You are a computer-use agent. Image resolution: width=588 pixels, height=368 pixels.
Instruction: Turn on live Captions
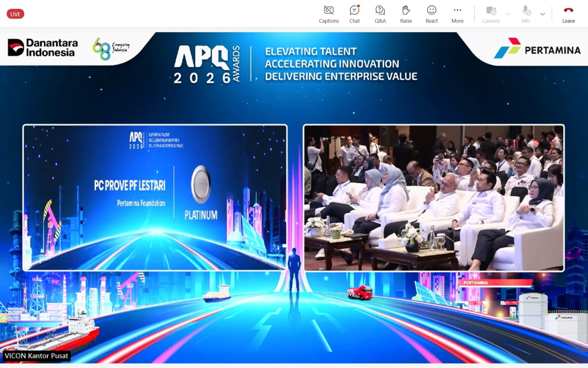point(329,14)
